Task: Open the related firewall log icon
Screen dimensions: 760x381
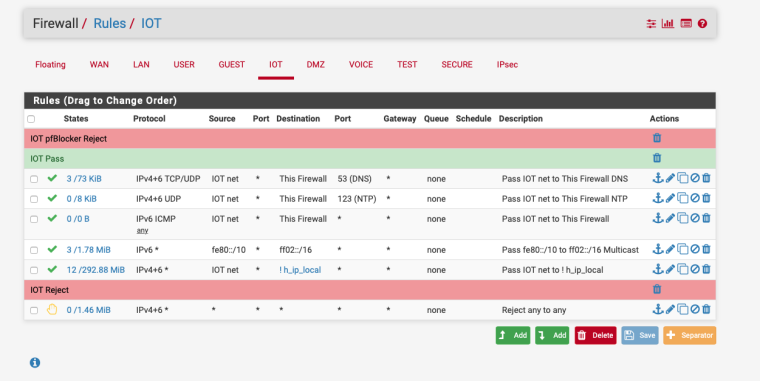Action: pos(686,23)
